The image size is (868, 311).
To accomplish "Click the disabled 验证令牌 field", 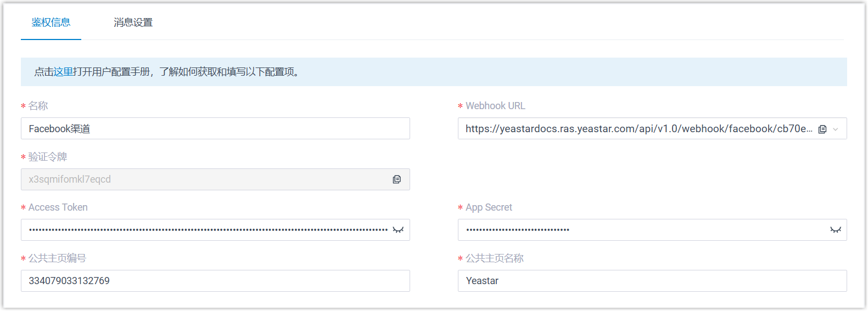I will (203, 179).
